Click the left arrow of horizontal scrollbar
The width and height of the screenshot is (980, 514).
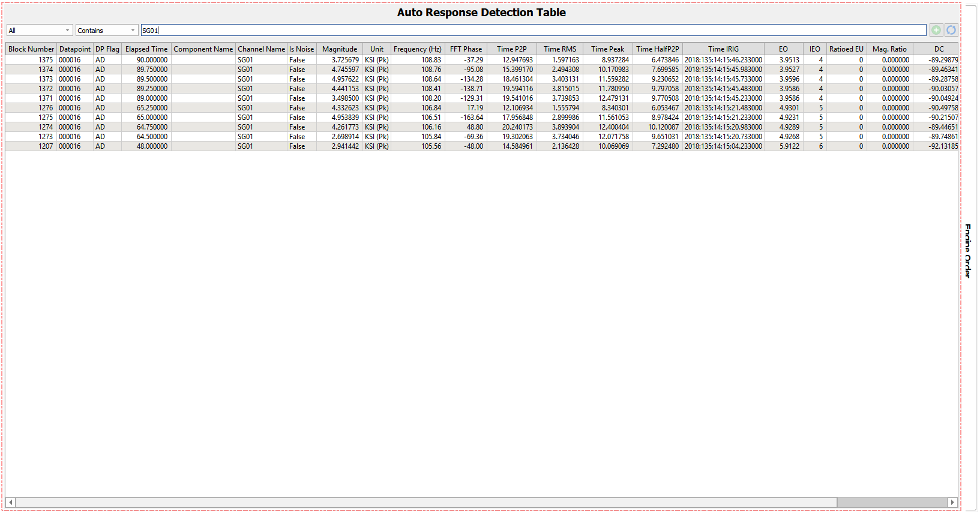coord(11,502)
